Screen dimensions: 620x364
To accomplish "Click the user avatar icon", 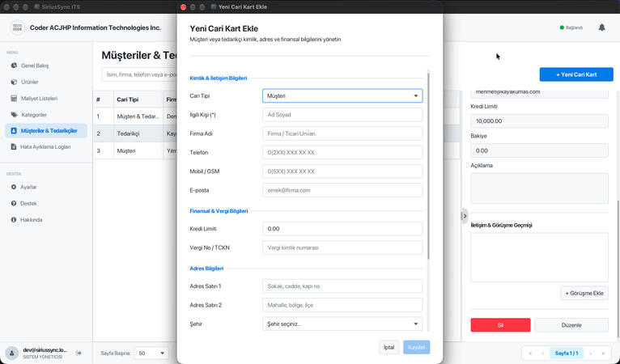I will 12,353.
